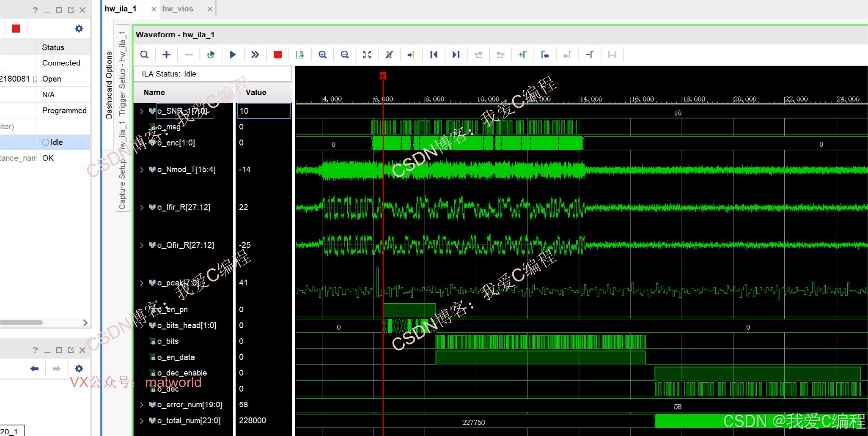Open the waveform search tool

pos(144,55)
